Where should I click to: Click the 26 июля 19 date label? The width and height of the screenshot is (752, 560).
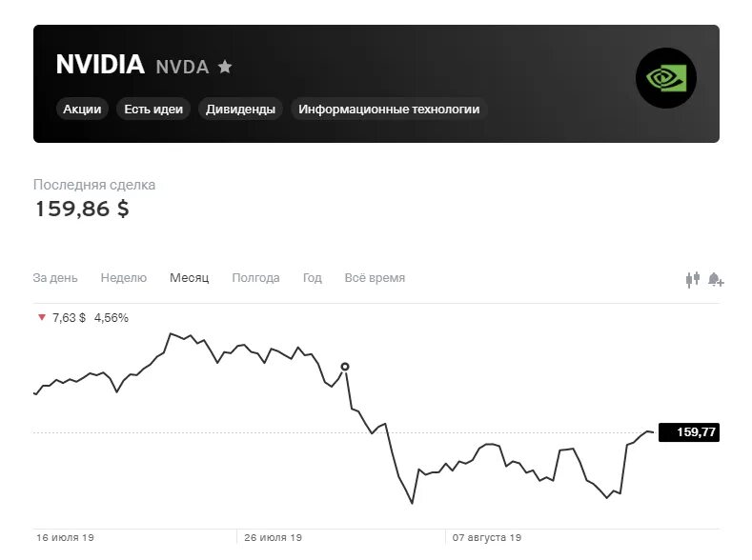click(x=273, y=537)
